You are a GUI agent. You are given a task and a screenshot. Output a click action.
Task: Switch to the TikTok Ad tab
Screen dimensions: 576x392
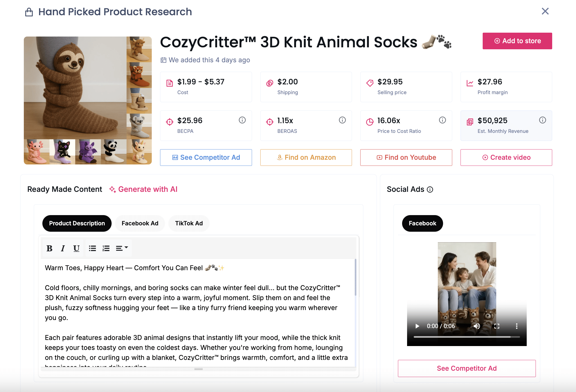[189, 223]
